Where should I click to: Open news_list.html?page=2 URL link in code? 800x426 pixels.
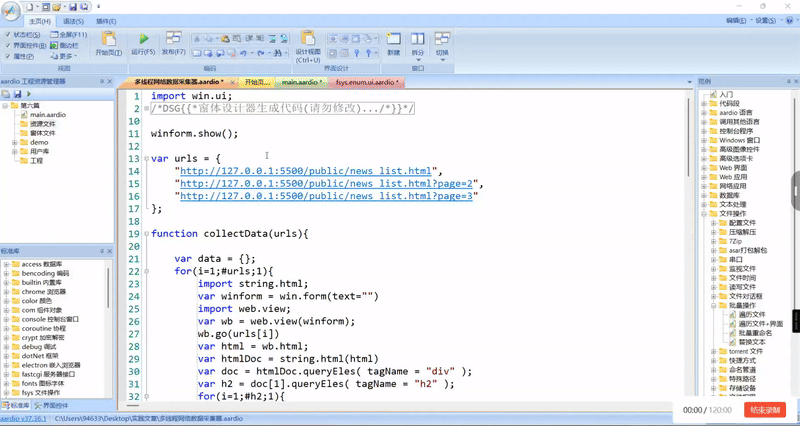click(327, 184)
